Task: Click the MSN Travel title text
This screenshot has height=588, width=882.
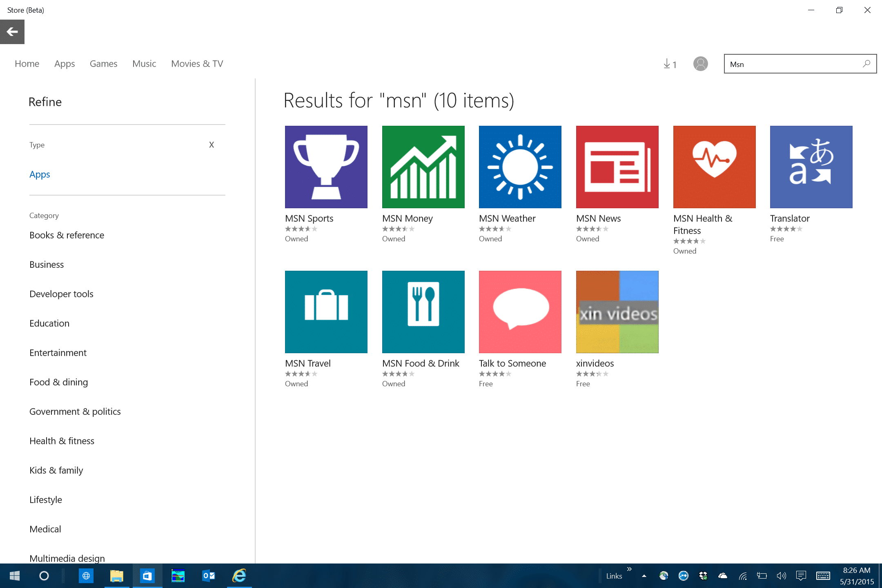Action: pos(307,363)
